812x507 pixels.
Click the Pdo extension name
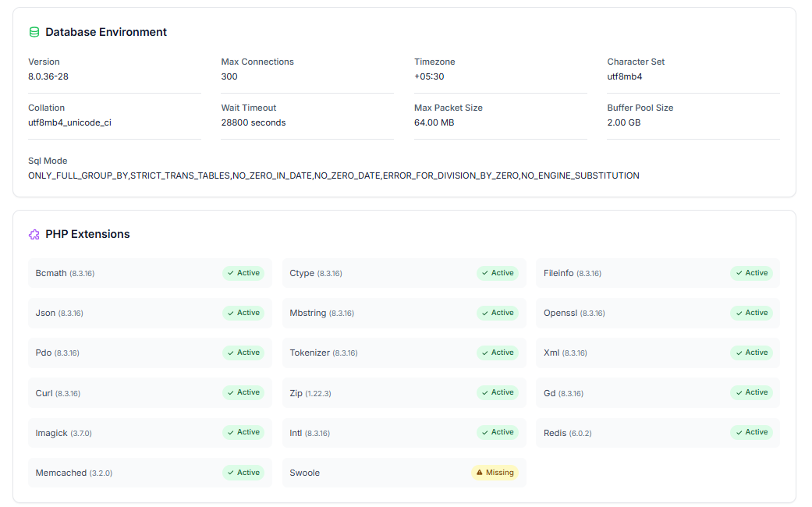click(44, 353)
